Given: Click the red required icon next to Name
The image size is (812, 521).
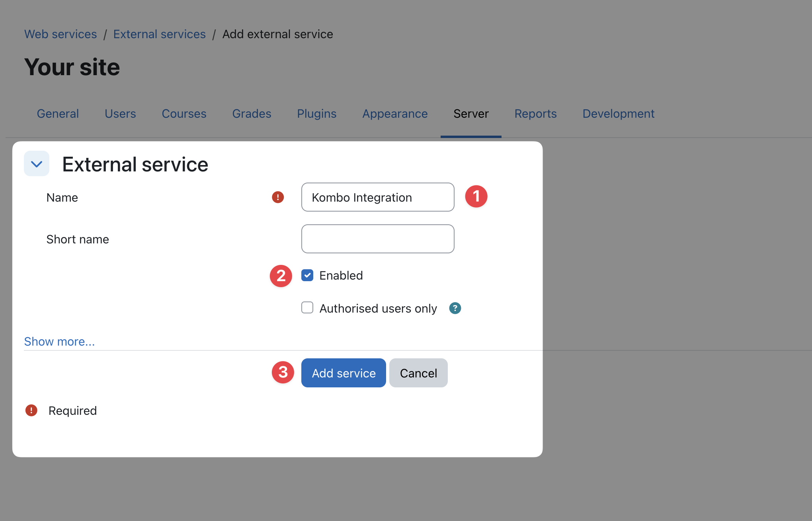Looking at the screenshot, I should click(x=278, y=197).
